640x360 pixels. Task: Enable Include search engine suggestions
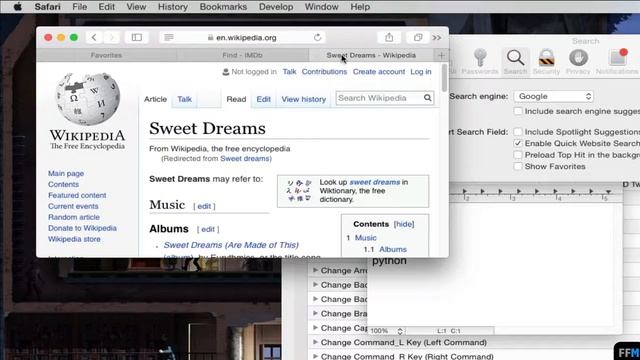click(518, 111)
